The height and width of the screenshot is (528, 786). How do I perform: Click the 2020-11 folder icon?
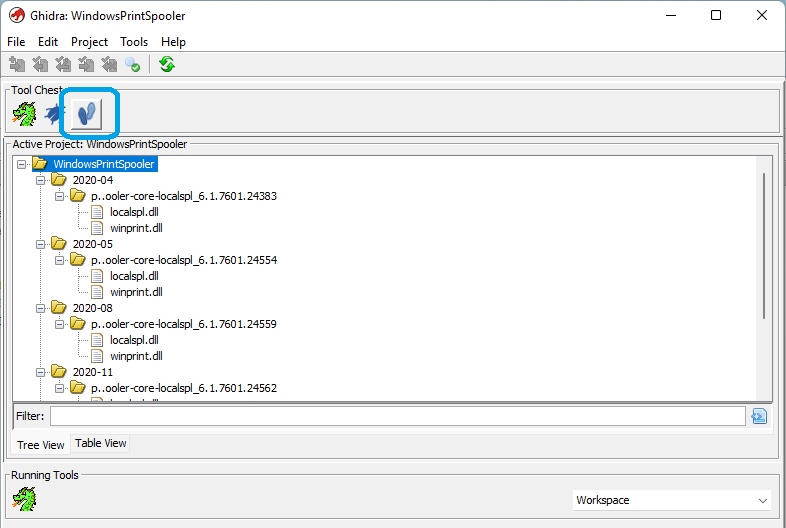click(x=59, y=372)
